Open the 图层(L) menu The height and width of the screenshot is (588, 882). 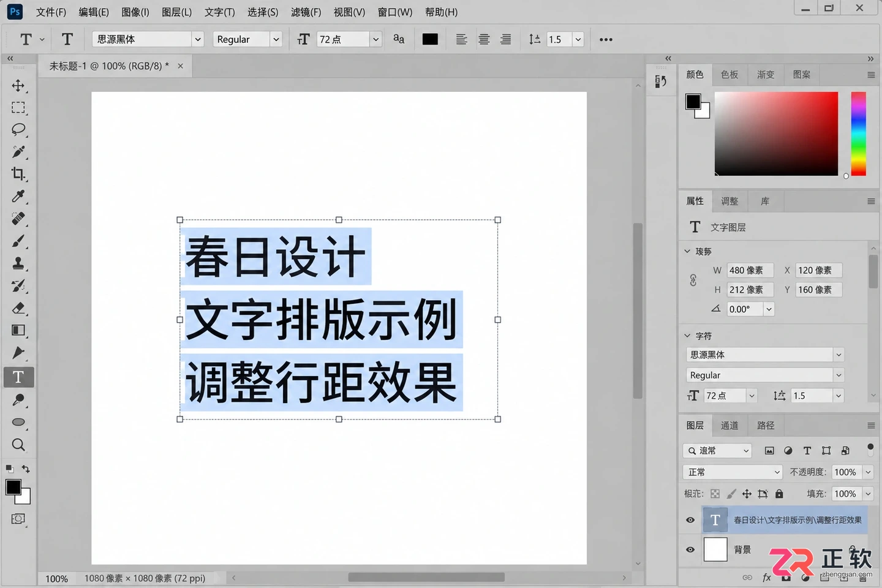click(x=176, y=12)
